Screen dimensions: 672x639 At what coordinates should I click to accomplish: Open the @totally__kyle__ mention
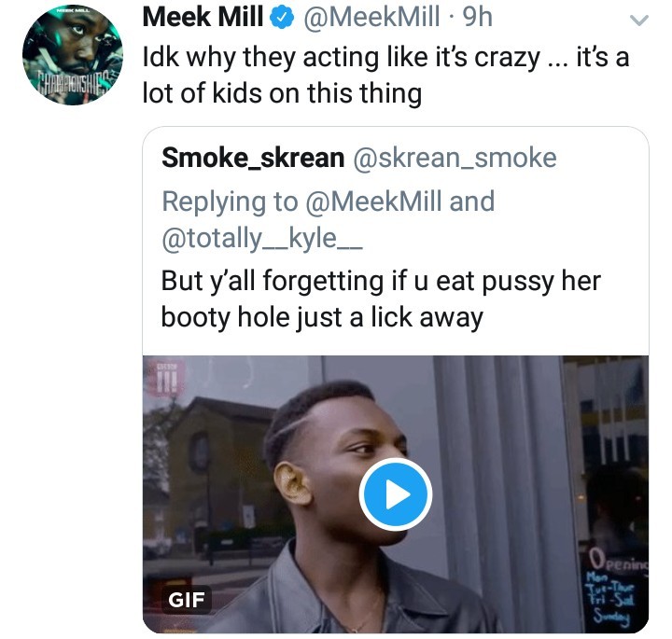coord(262,239)
